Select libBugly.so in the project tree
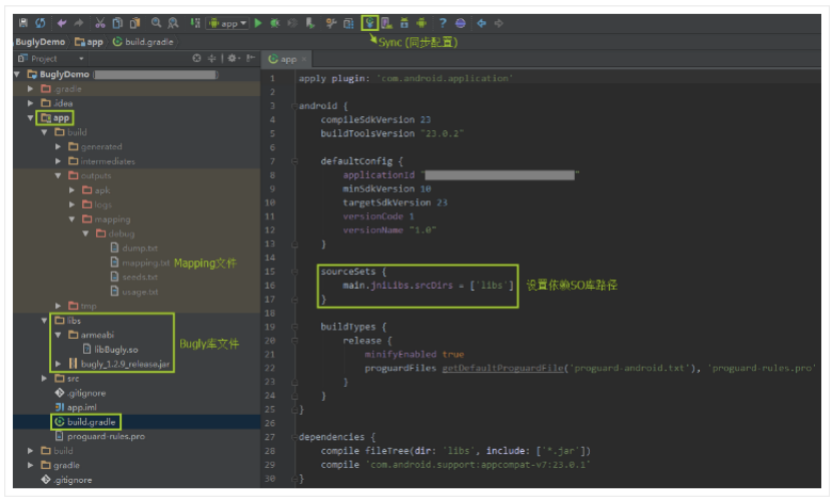 point(115,349)
